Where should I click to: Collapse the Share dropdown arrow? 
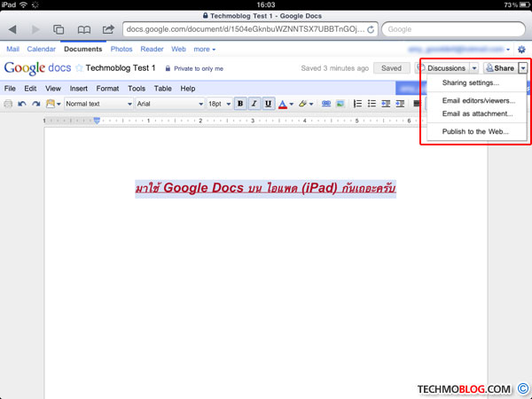click(x=523, y=68)
